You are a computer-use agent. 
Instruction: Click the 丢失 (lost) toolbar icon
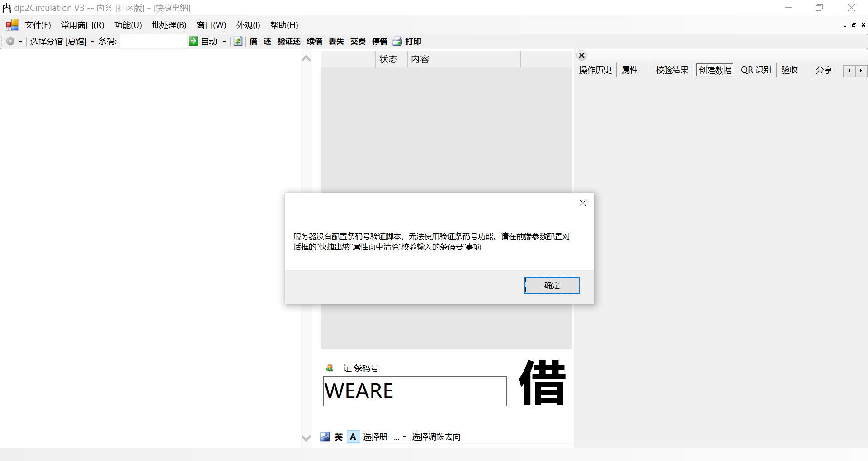point(336,41)
